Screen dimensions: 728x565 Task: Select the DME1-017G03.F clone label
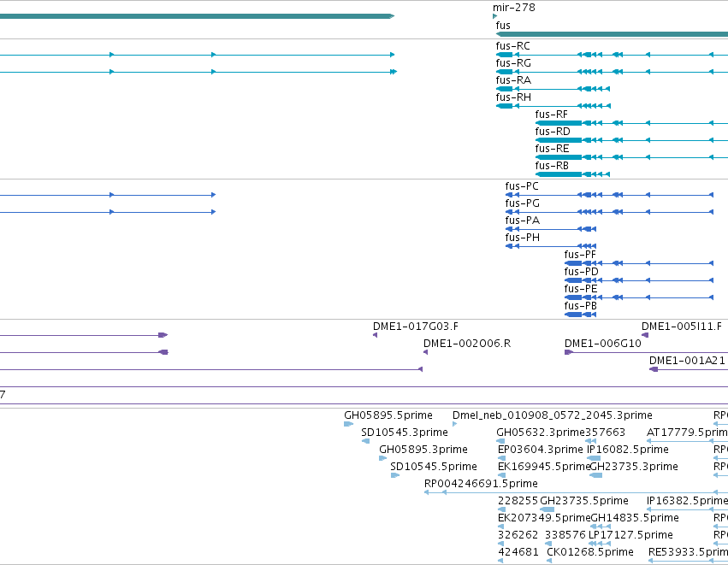[x=416, y=327]
